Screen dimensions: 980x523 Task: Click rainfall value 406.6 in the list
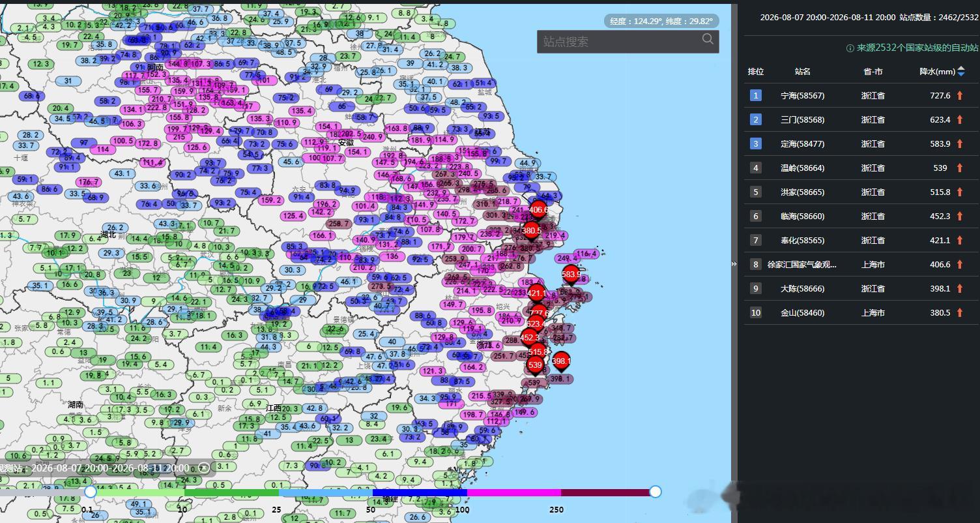click(940, 265)
